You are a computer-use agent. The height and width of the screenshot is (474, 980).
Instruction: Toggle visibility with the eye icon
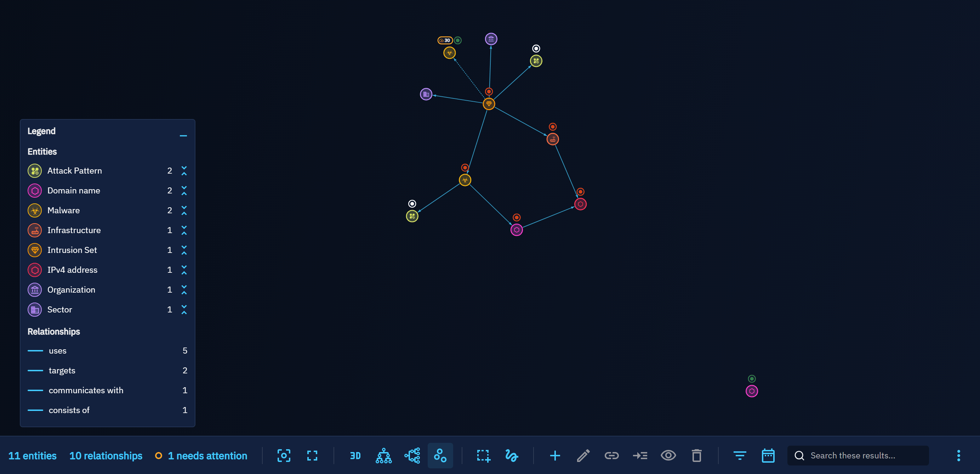click(x=668, y=455)
